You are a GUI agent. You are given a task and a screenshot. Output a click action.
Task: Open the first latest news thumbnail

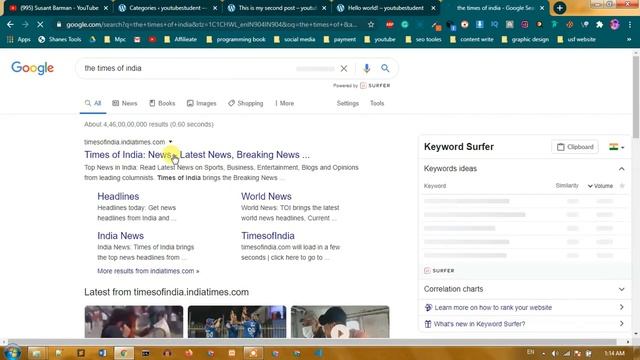(134, 322)
